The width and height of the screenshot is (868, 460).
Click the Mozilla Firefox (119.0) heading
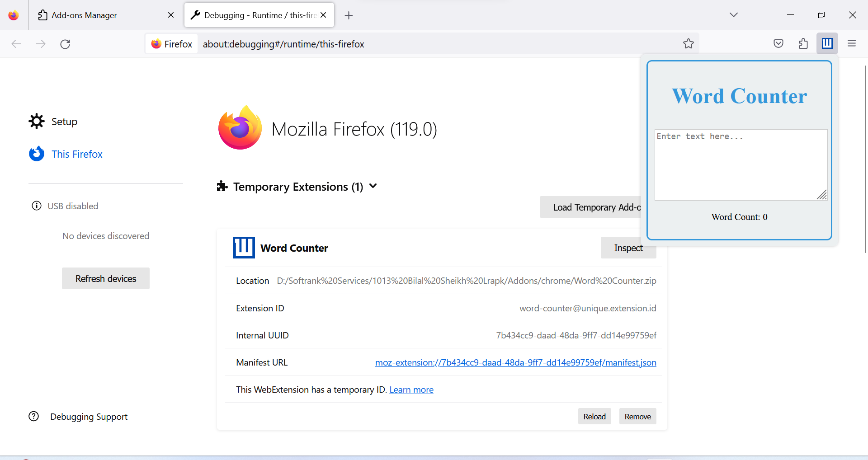point(354,129)
